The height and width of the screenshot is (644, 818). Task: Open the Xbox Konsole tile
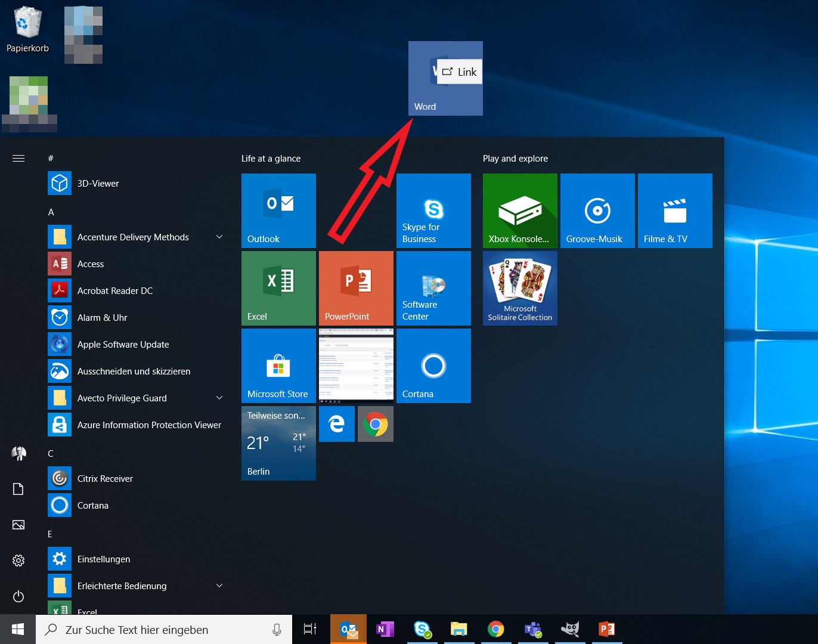519,210
